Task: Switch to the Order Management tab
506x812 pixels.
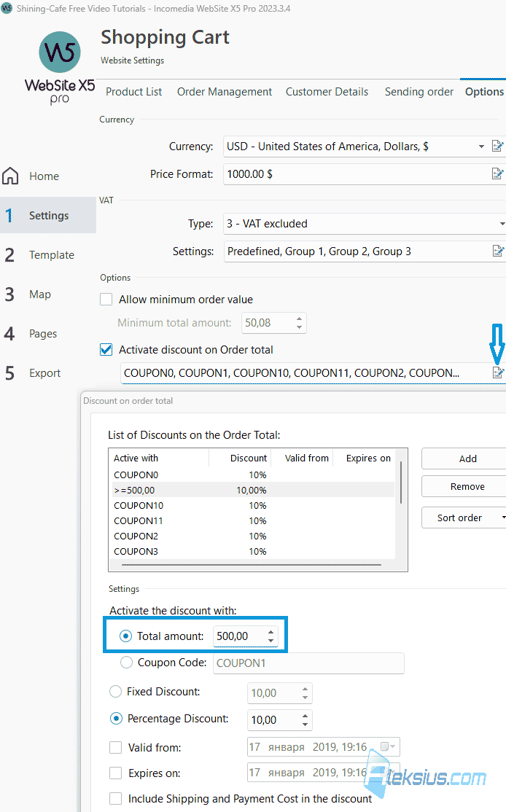Action: coord(225,92)
